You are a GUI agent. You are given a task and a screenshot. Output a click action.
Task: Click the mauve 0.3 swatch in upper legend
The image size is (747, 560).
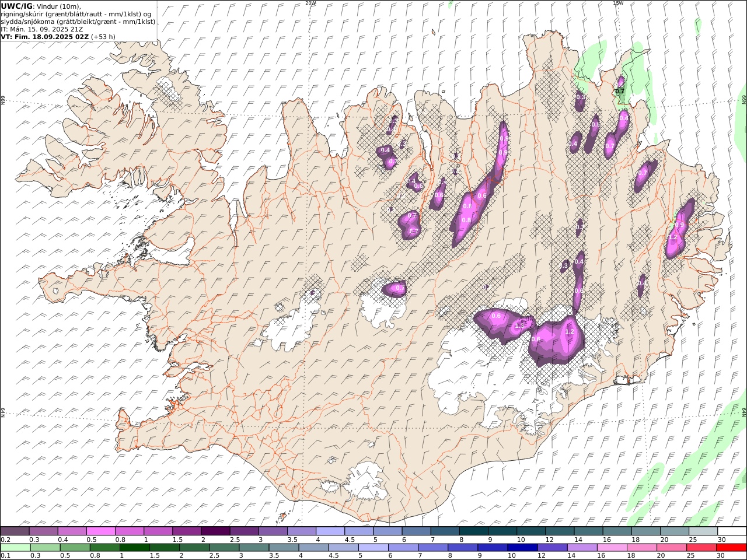point(44,531)
